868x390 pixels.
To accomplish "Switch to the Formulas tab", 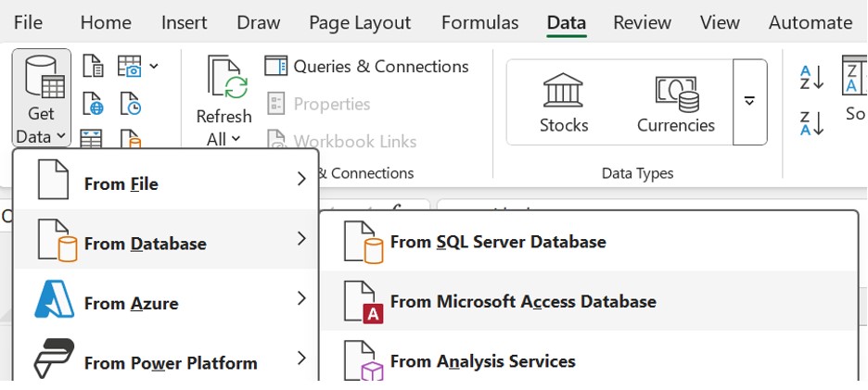I will [480, 22].
